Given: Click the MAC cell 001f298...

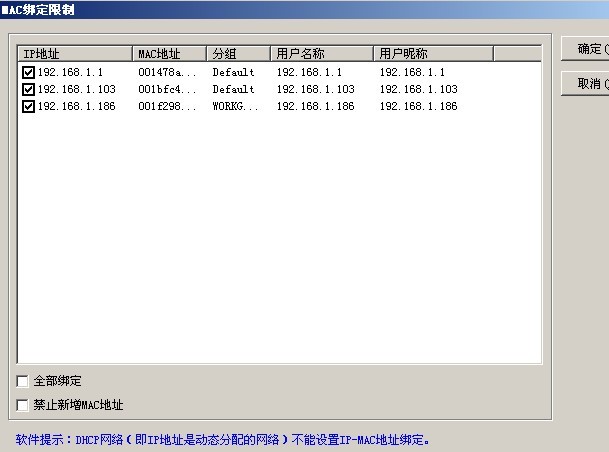Looking at the screenshot, I should (167, 106).
